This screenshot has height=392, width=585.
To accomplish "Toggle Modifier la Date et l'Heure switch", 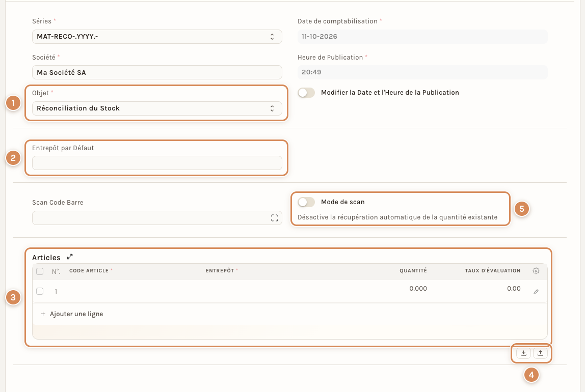I will 306,93.
